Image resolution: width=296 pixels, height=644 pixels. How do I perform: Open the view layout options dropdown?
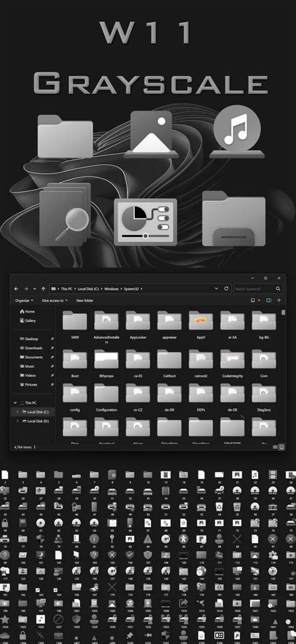tap(255, 300)
